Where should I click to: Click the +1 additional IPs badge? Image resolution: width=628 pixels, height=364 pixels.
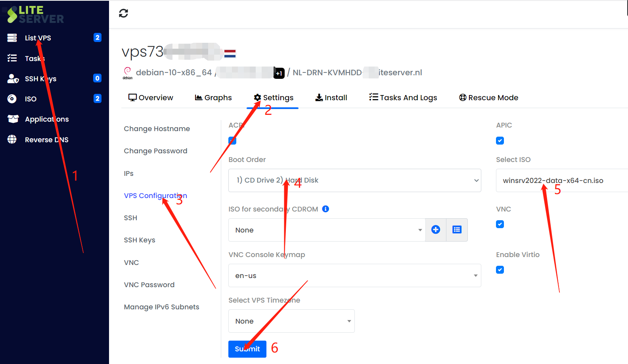click(x=279, y=73)
